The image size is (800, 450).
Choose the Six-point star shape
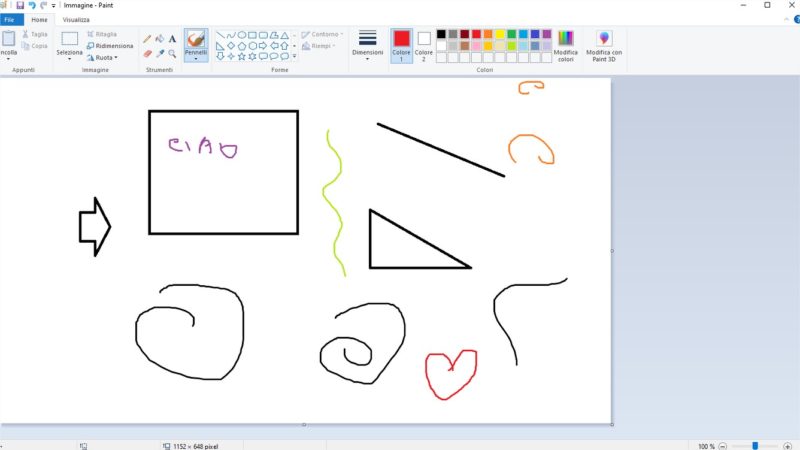click(x=252, y=56)
